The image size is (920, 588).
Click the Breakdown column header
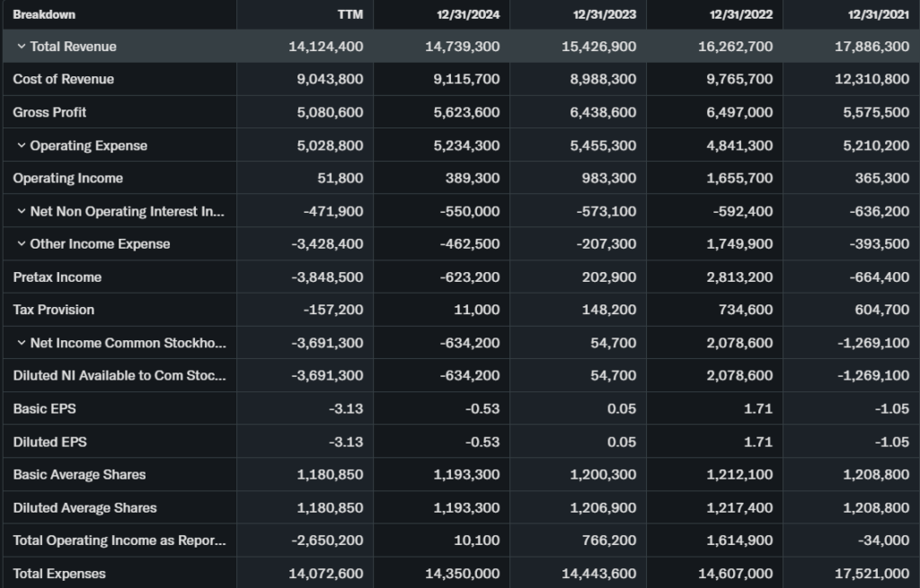44,14
